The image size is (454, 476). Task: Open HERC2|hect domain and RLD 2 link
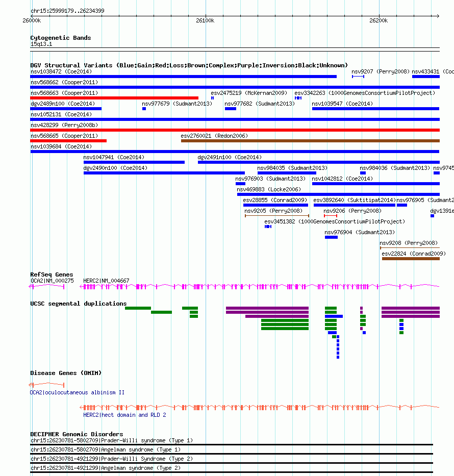click(125, 415)
